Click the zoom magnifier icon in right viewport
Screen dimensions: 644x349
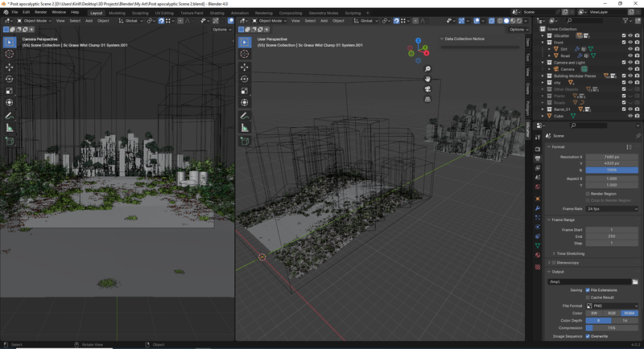pos(427,69)
